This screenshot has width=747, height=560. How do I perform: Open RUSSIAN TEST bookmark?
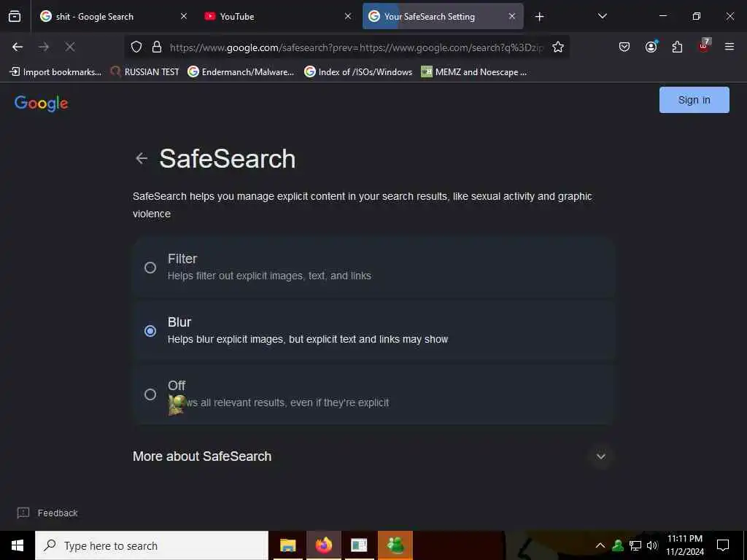145,72
